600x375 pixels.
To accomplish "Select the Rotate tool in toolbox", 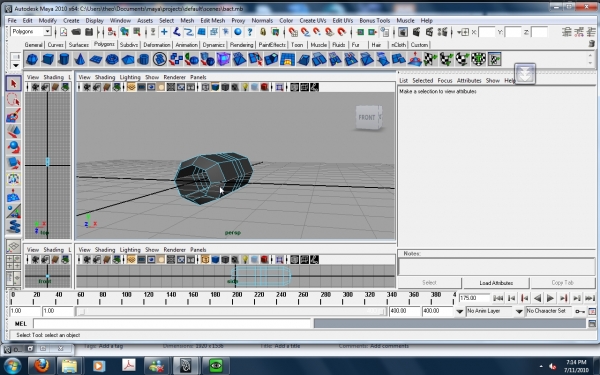I will point(13,147).
